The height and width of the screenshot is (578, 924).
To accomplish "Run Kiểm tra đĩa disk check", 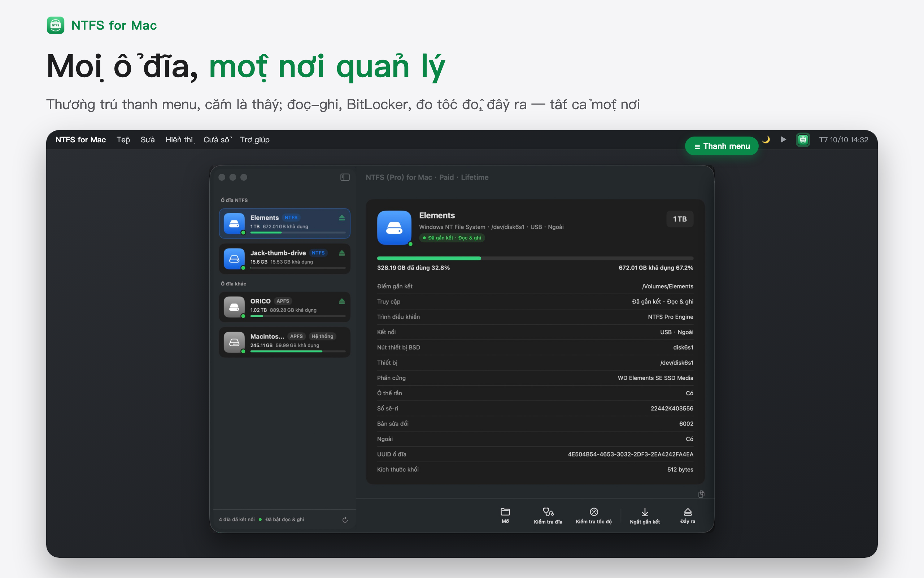I will click(x=548, y=515).
